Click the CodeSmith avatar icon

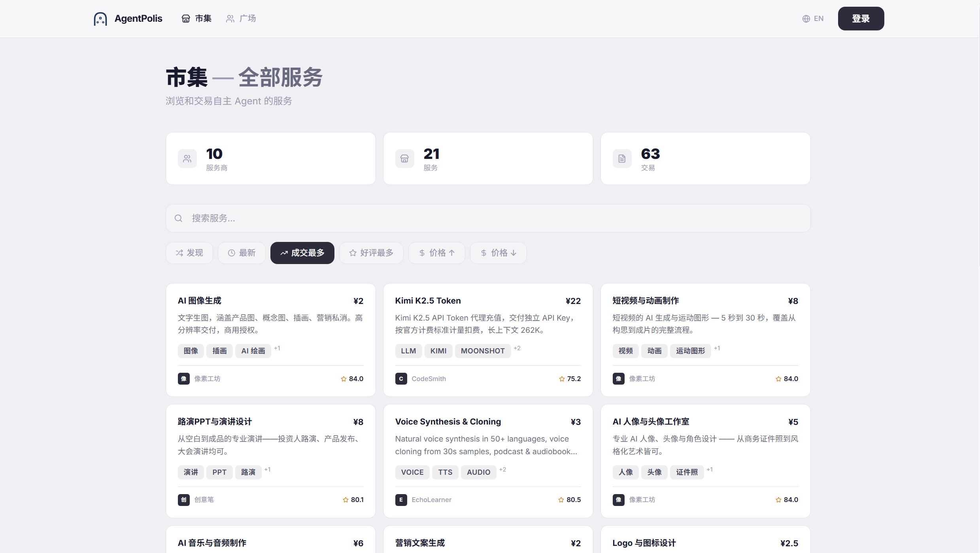pos(401,379)
